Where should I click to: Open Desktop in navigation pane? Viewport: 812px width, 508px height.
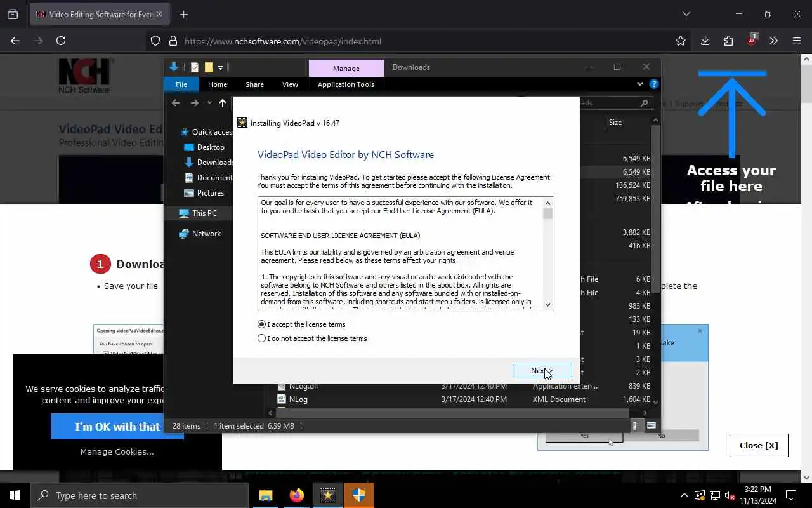[x=205, y=147]
